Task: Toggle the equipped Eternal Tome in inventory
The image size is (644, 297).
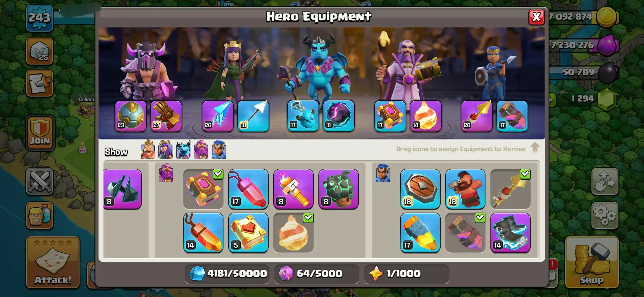Action: coord(203,189)
